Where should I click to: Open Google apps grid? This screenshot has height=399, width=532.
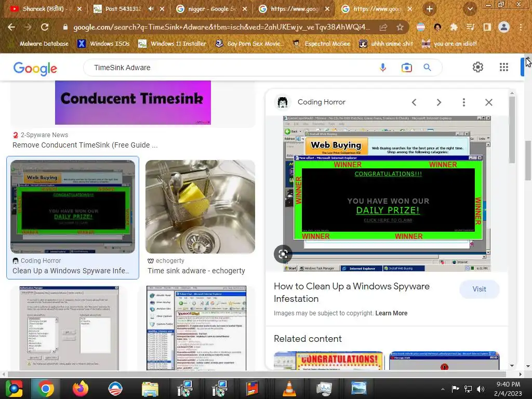pyautogui.click(x=504, y=67)
